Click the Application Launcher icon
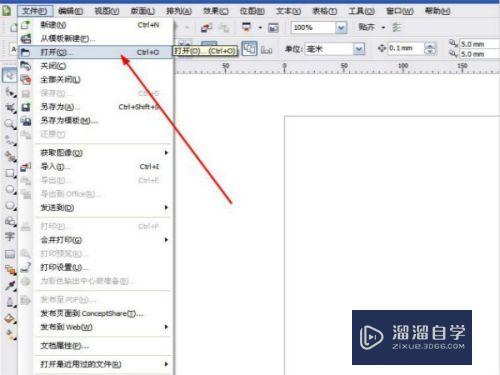The height and width of the screenshot is (375, 500). click(247, 27)
